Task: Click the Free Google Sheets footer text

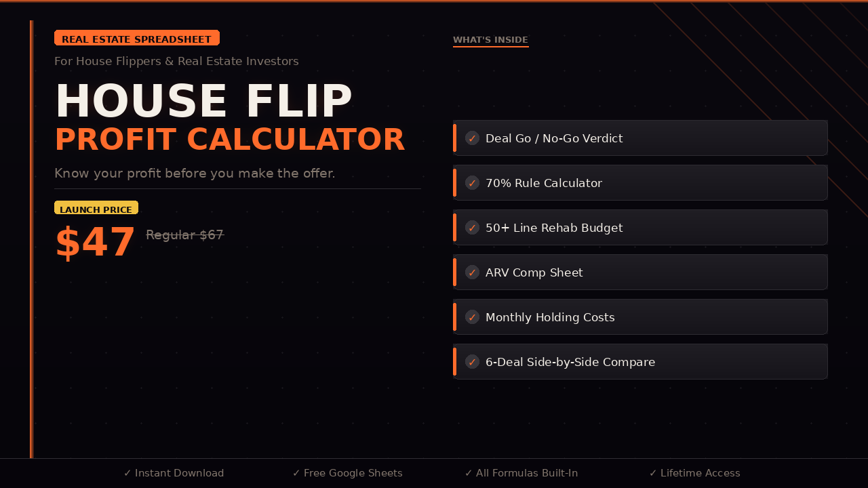Action: pyautogui.click(x=348, y=473)
